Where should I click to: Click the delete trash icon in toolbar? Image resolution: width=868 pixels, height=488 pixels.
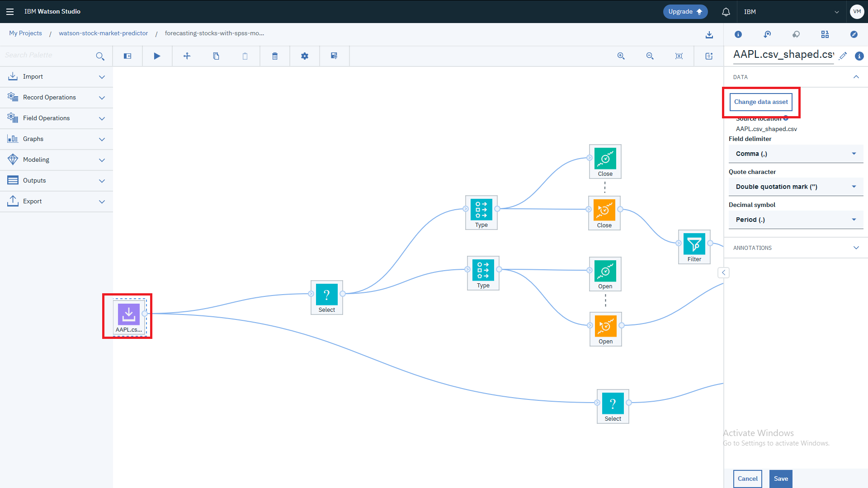274,56
